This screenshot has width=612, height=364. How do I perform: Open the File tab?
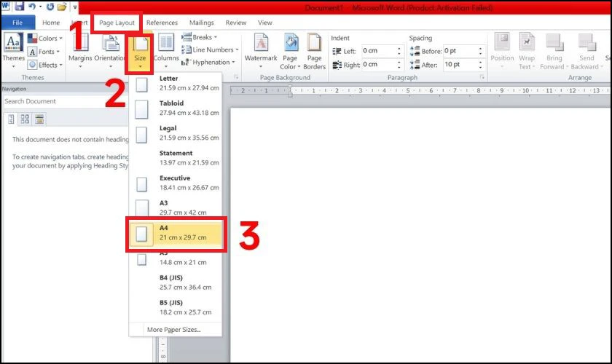(17, 23)
